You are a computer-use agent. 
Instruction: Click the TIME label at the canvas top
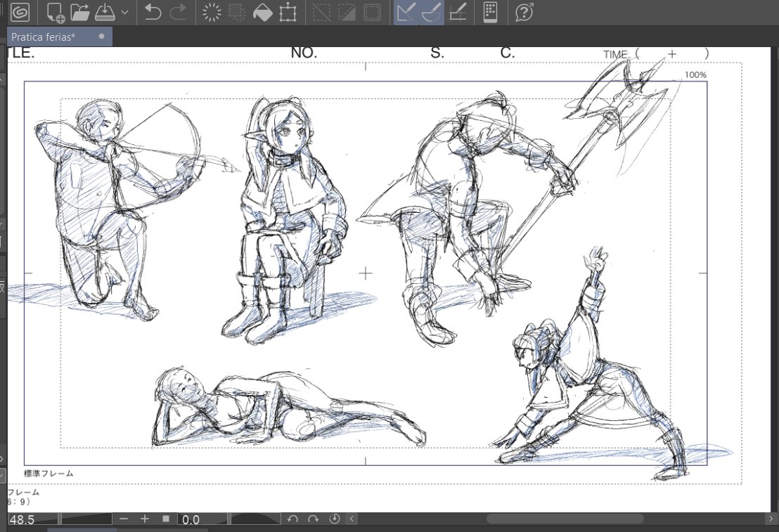tap(616, 55)
